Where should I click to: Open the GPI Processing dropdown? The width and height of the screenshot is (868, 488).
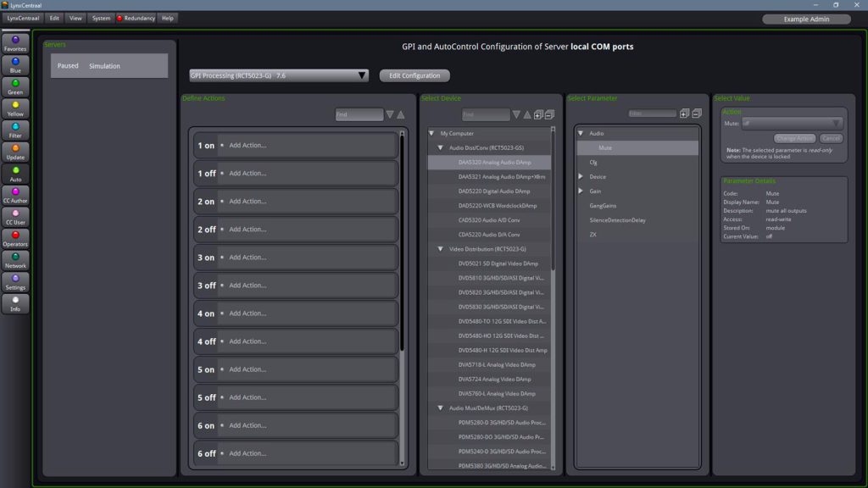(x=279, y=75)
